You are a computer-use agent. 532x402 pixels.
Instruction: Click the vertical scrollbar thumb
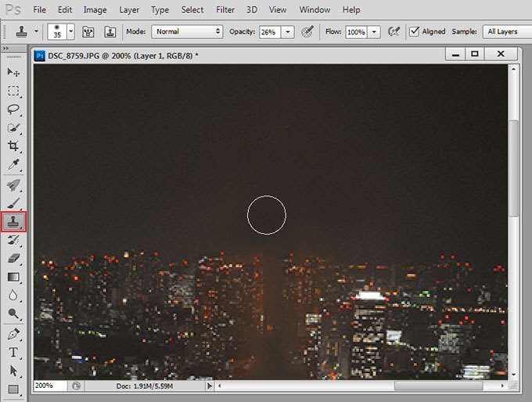514,168
